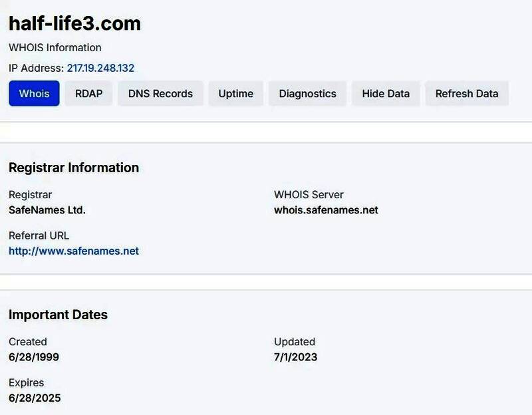Go to the Diagnostics tab
The width and height of the screenshot is (532, 415).
coord(307,94)
